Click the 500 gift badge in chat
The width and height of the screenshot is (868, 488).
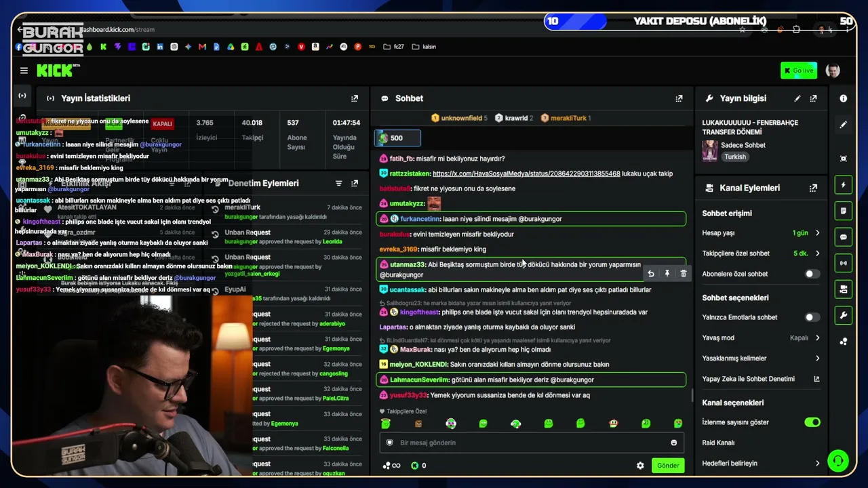[397, 138]
